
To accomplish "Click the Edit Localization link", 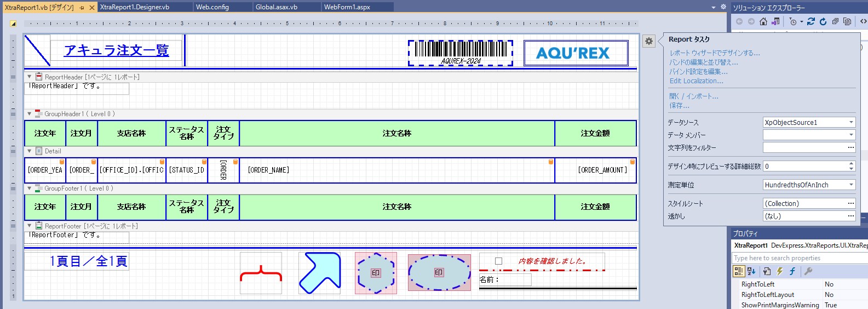I will coord(696,81).
